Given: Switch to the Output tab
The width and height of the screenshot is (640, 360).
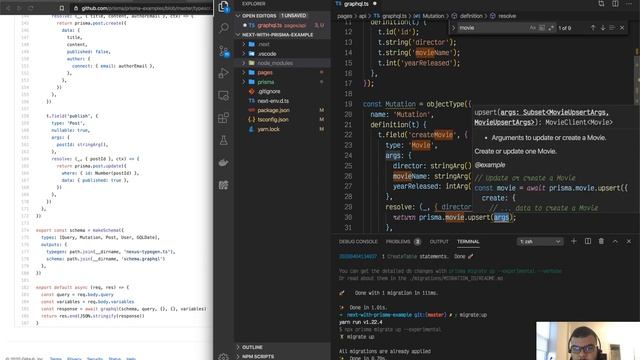Looking at the screenshot, I should click(439, 242).
